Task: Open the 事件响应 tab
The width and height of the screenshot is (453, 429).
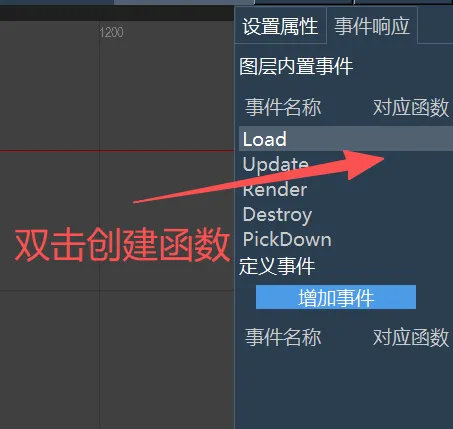Action: 372,26
